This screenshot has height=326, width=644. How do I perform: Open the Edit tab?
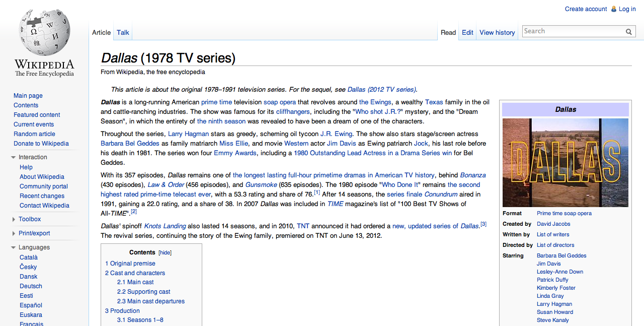(x=467, y=32)
